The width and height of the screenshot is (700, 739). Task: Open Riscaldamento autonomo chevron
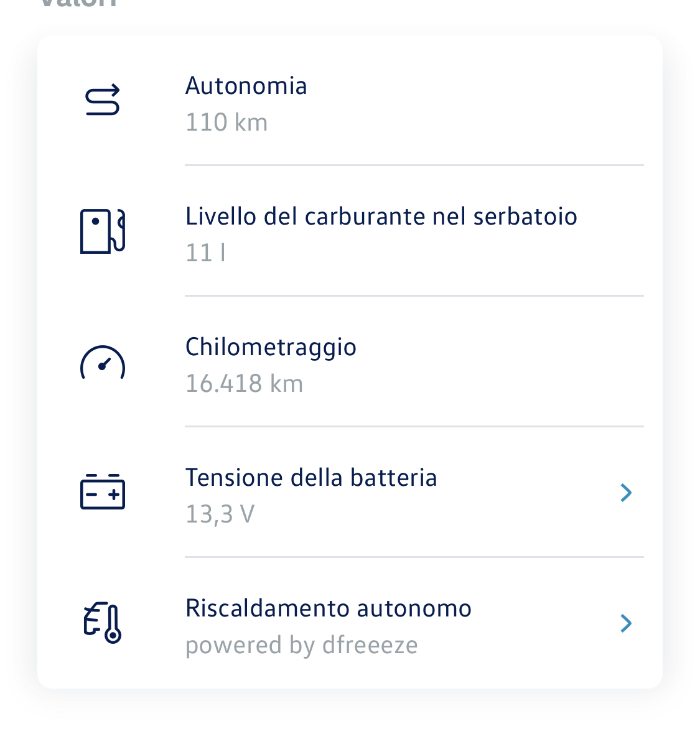[626, 623]
